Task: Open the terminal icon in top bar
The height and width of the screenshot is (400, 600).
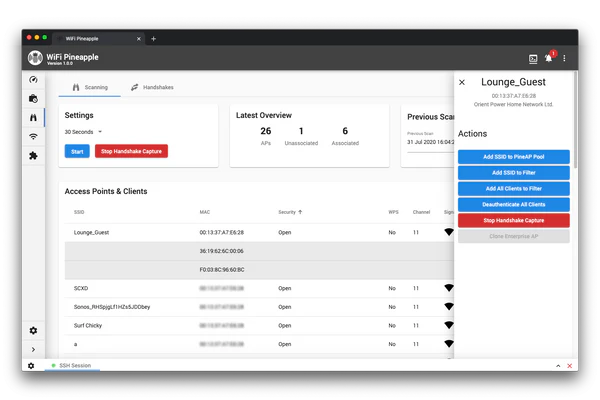Action: (533, 58)
